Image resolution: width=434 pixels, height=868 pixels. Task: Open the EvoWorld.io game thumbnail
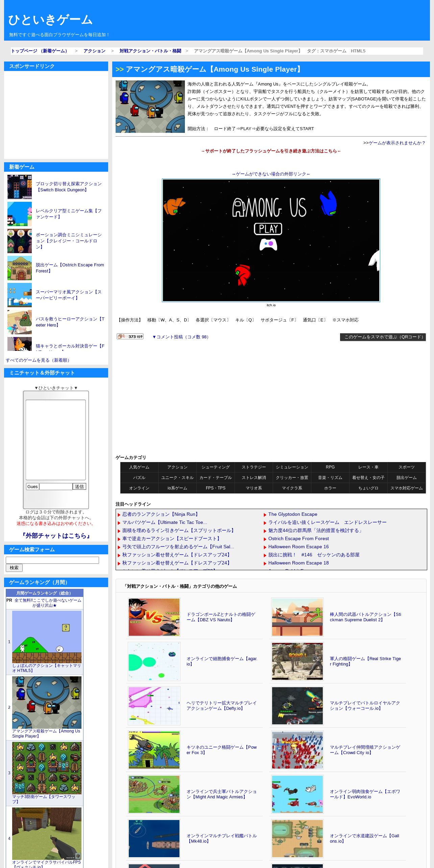coord(297,794)
